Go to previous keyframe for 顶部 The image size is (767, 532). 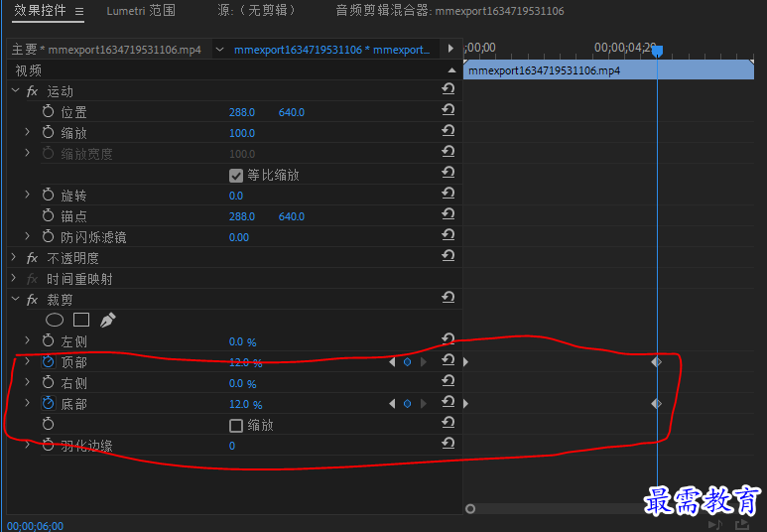(392, 362)
